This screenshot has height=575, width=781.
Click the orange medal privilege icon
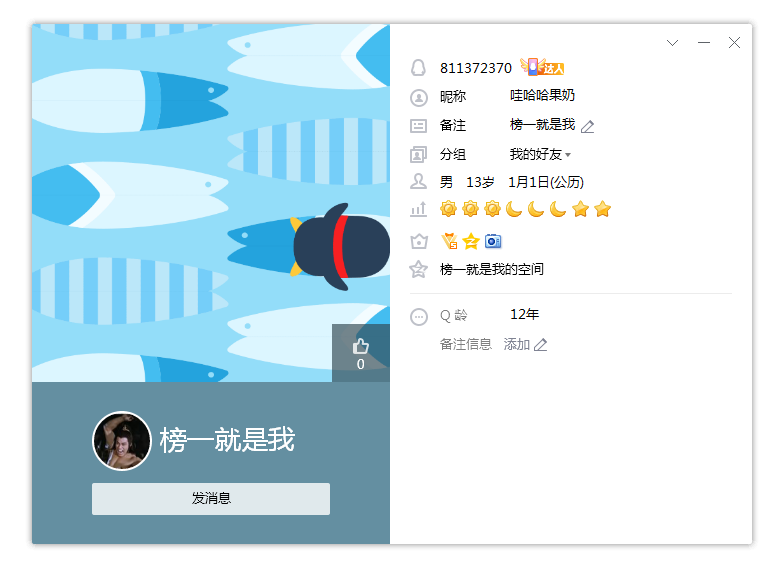click(449, 241)
